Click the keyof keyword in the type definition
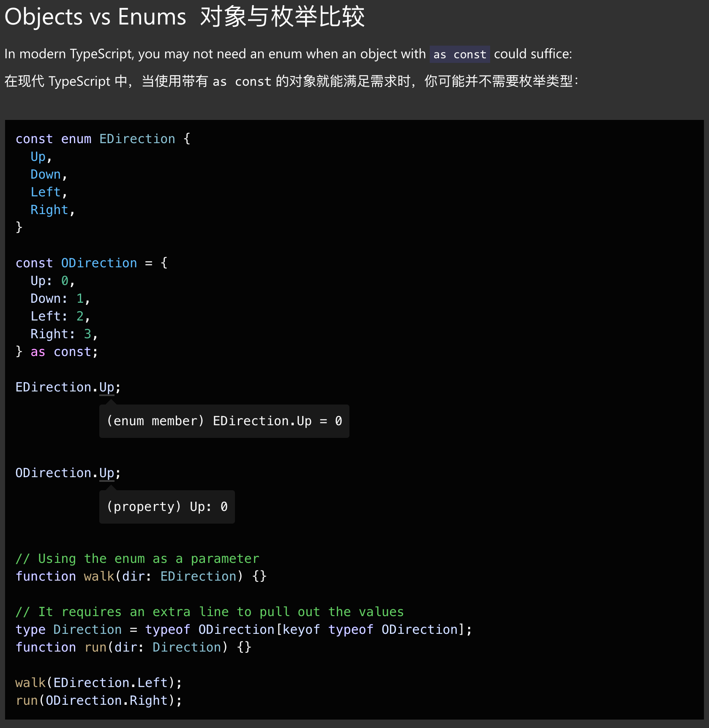 (x=301, y=630)
